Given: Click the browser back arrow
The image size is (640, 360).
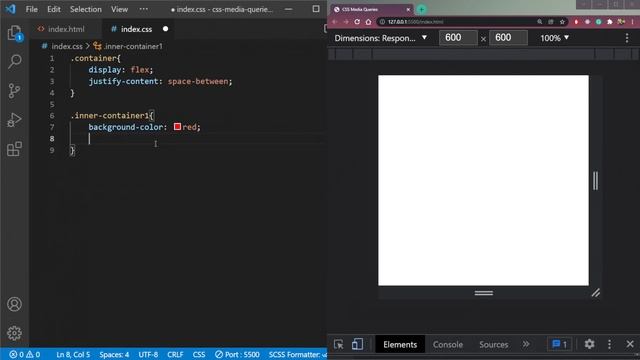Looking at the screenshot, I should coord(335,22).
